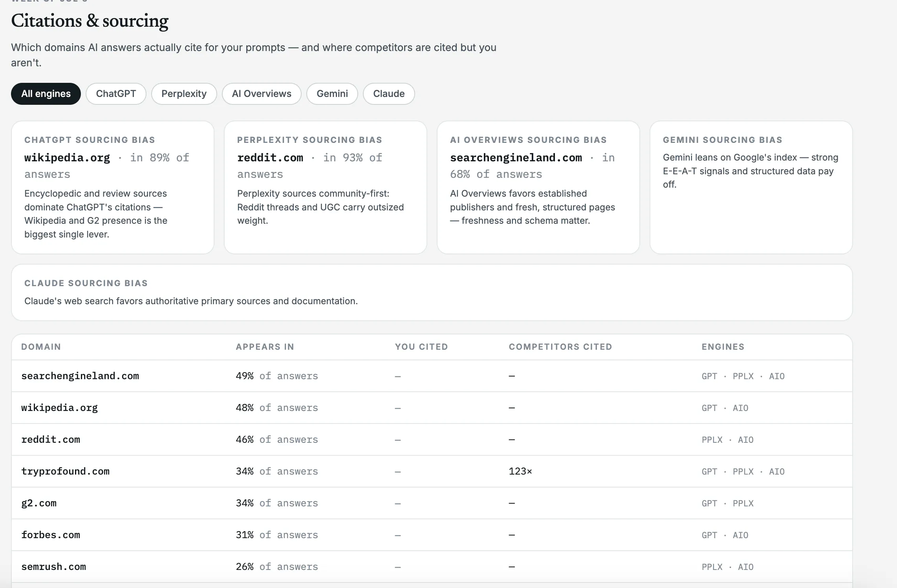
Task: Click the g2.com domain row
Action: [432, 503]
